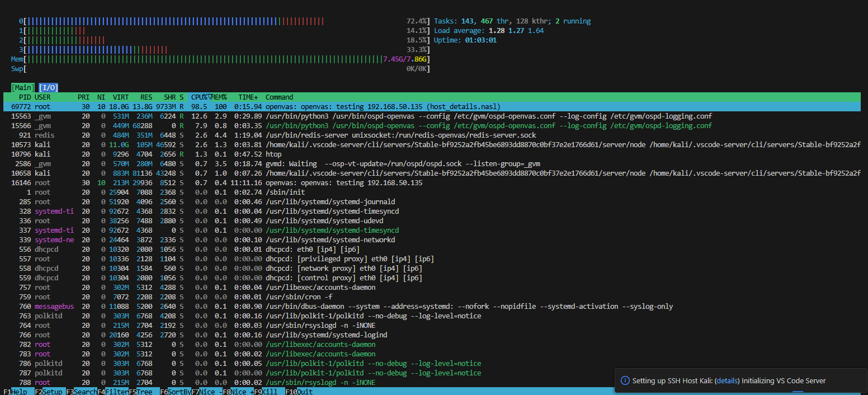Switch to the I/O tab

pos(48,87)
